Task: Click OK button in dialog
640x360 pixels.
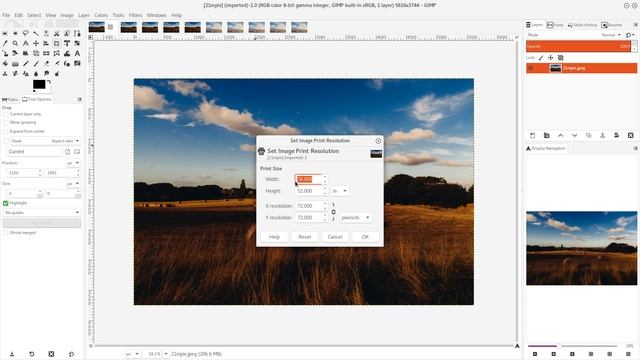Action: tap(365, 237)
